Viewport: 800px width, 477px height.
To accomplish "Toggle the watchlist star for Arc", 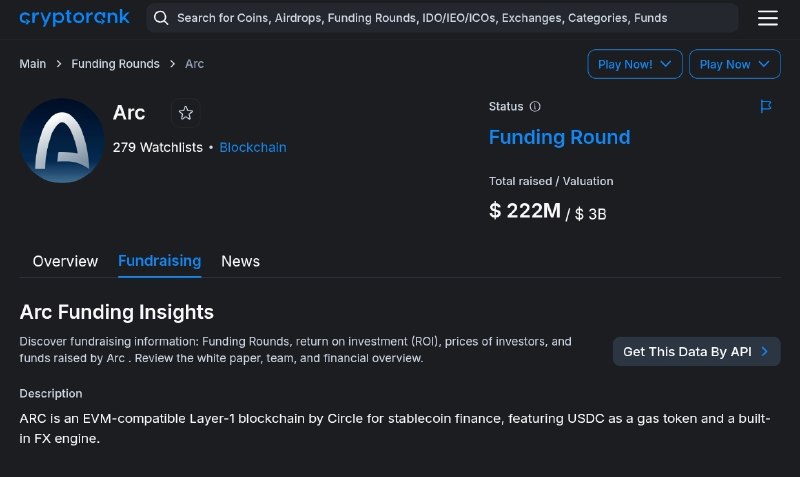I will [x=186, y=113].
